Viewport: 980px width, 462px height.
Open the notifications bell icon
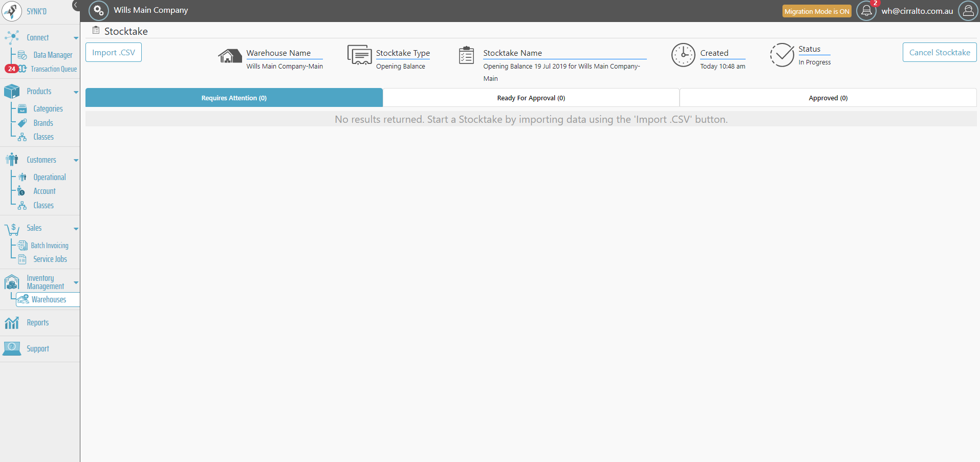866,11
